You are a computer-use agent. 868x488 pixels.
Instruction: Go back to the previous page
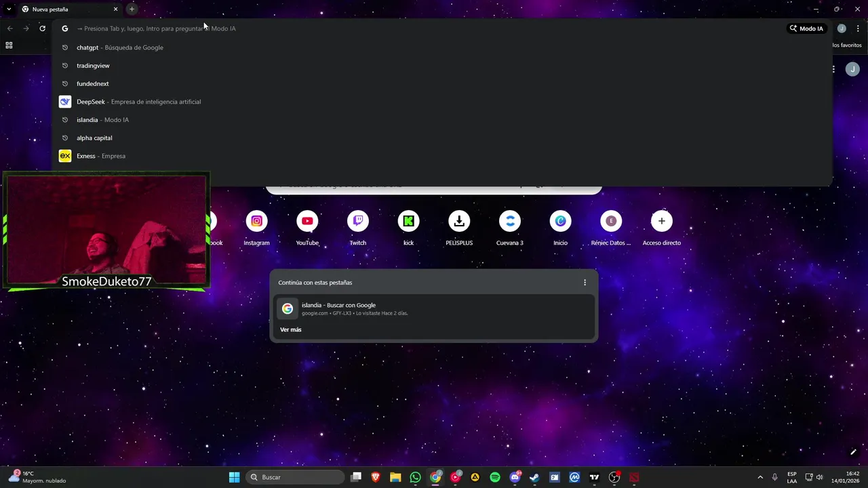click(9, 28)
